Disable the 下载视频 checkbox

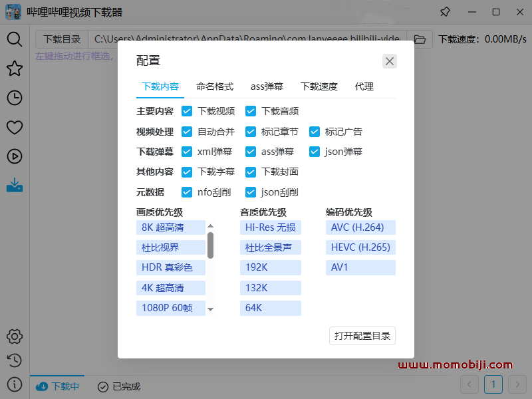click(187, 111)
